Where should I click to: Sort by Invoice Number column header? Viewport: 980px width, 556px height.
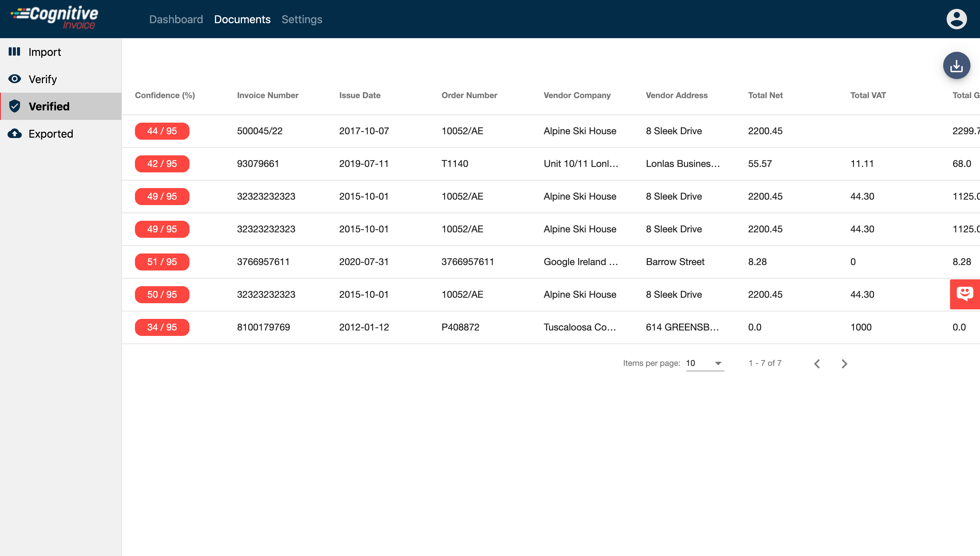(x=267, y=95)
